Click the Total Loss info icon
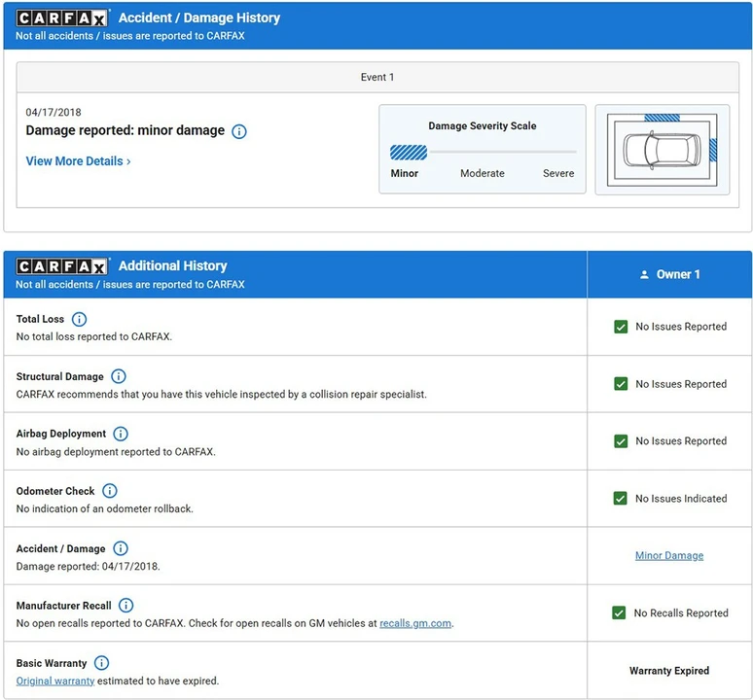This screenshot has width=753, height=700. pyautogui.click(x=79, y=319)
